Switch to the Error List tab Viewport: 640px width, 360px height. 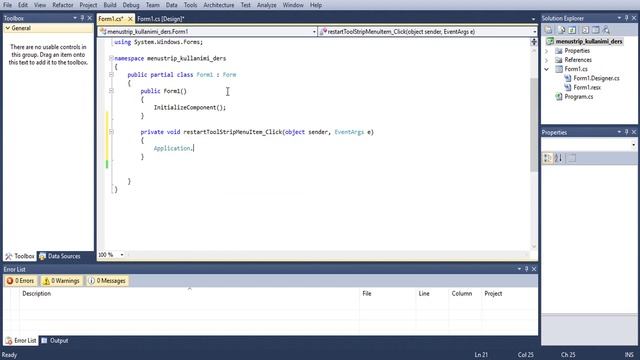[x=21, y=340]
